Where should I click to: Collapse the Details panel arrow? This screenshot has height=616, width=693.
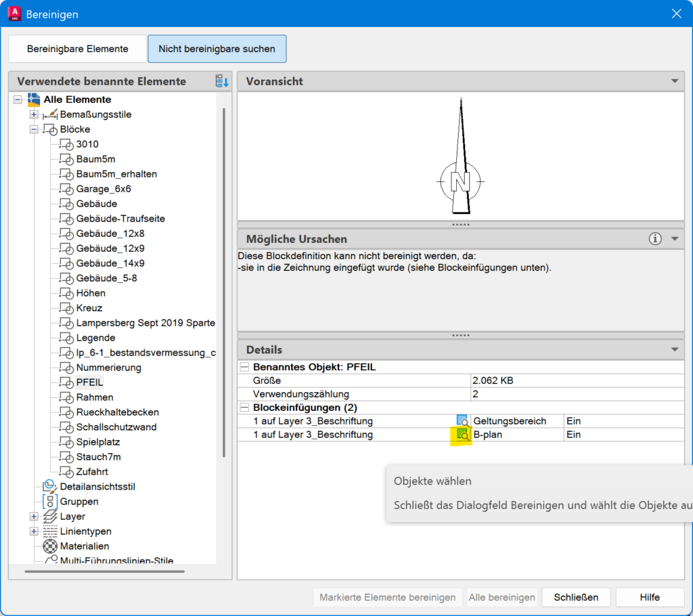coord(674,350)
